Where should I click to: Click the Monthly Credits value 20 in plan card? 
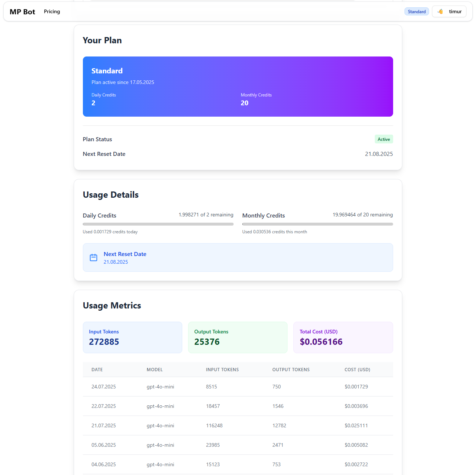click(245, 103)
